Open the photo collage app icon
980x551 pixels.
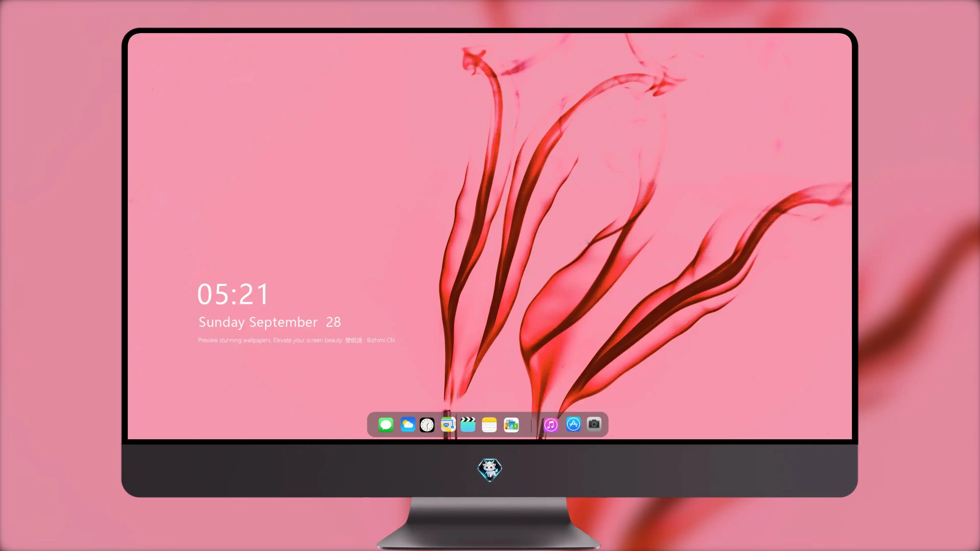click(511, 425)
